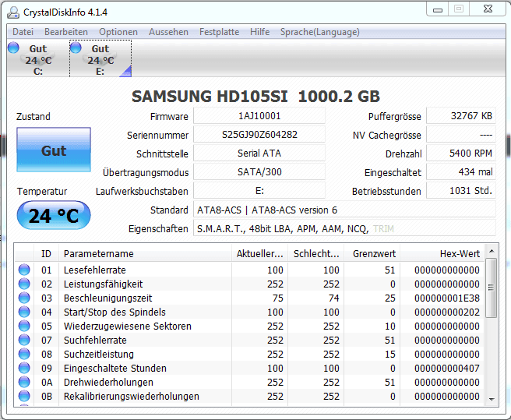Image resolution: width=511 pixels, height=420 pixels.
Task: Click the scrollbar down arrow in attribute list
Action: pyautogui.click(x=491, y=399)
